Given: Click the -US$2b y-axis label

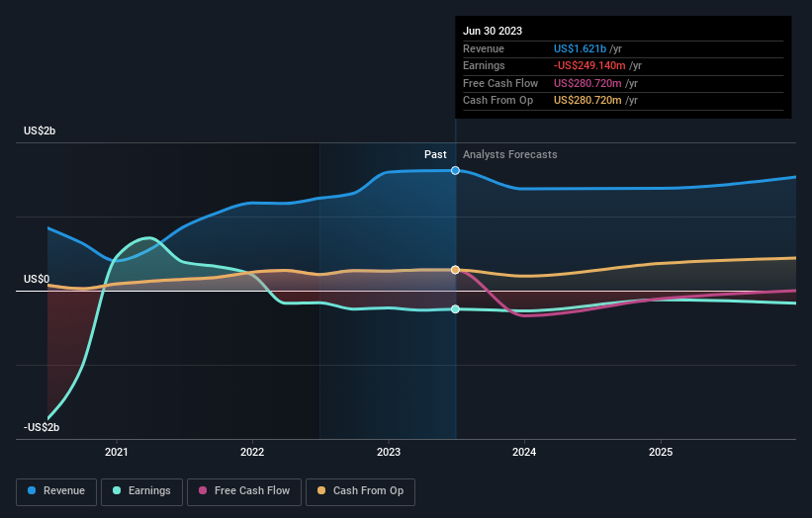Looking at the screenshot, I should 42,427.
